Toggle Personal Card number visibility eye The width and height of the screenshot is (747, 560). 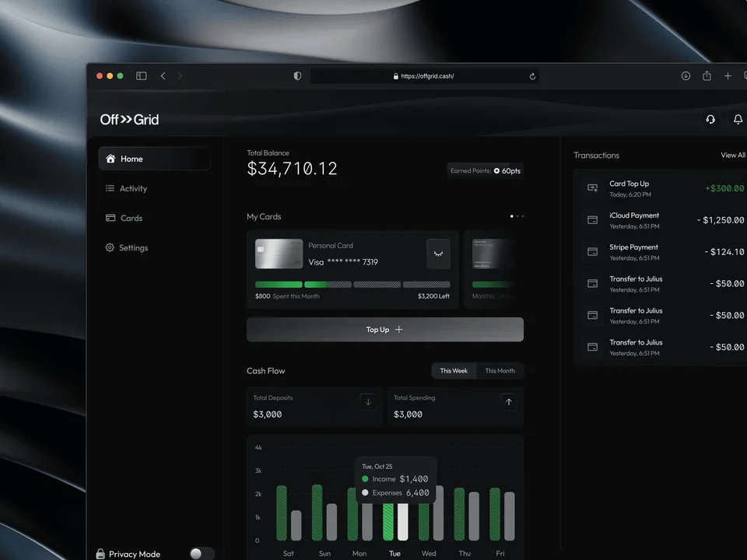tap(438, 254)
